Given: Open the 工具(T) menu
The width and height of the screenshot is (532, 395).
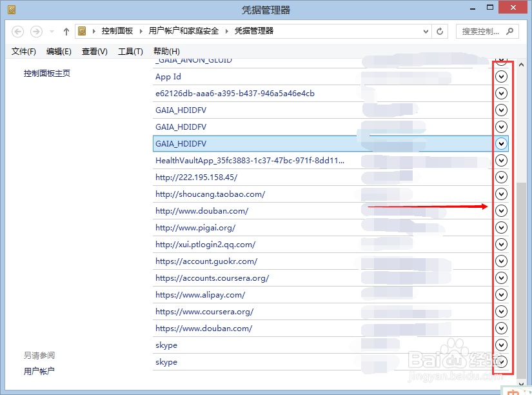Looking at the screenshot, I should tap(130, 51).
